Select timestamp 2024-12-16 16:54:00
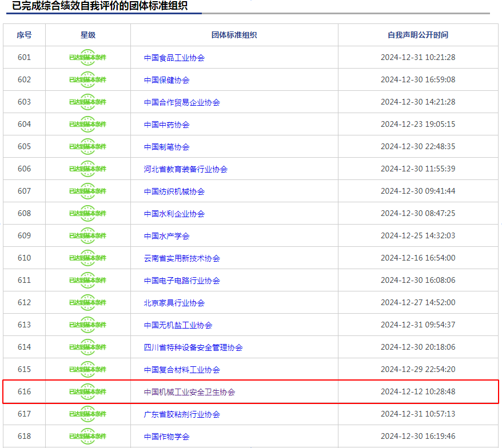 coord(418,258)
